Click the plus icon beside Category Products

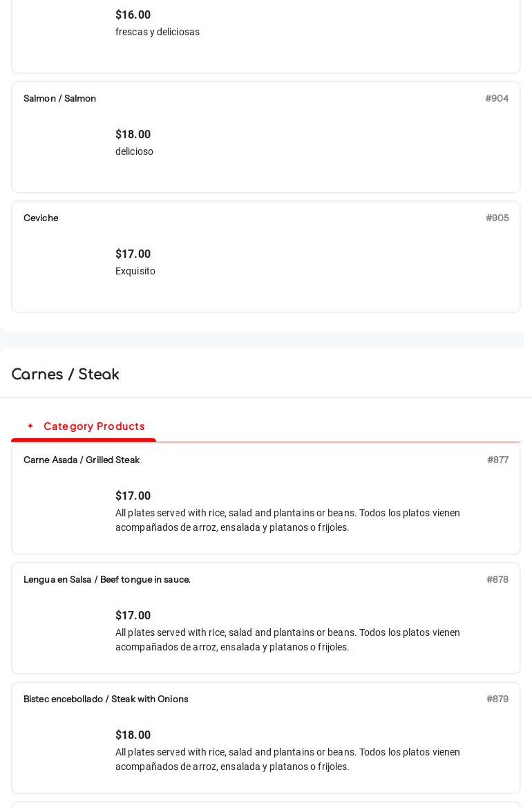click(30, 426)
